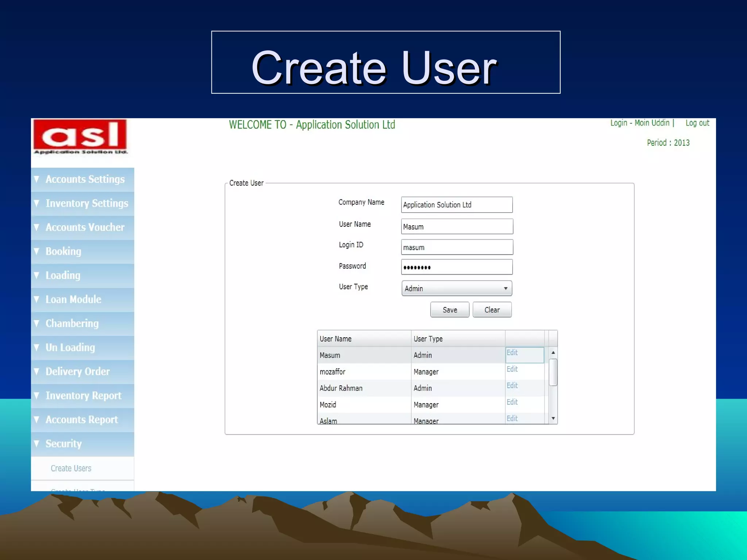Image resolution: width=747 pixels, height=560 pixels.
Task: Open the Inventory Report section
Action: coord(82,396)
